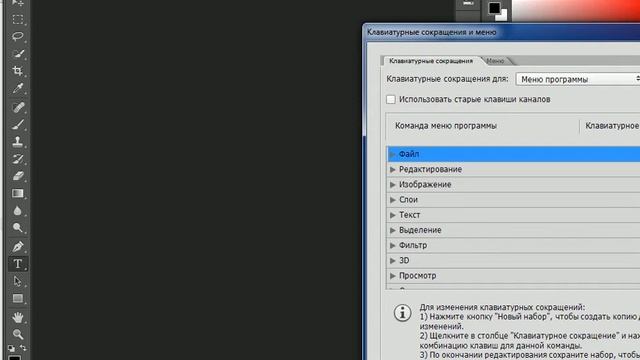
Task: Switch to the Клавиатурные сокращения tab
Action: click(x=431, y=61)
